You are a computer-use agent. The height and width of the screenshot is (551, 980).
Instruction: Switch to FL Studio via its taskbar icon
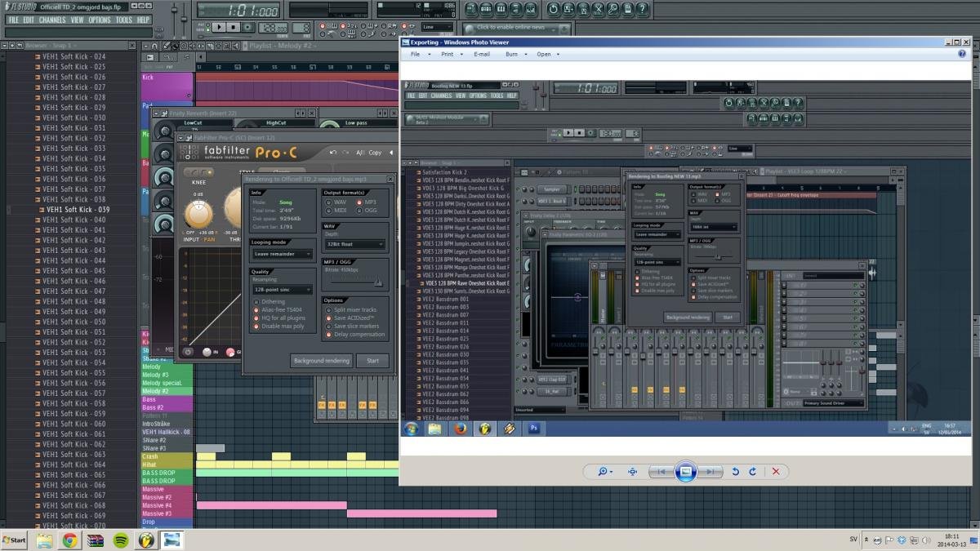pyautogui.click(x=146, y=540)
